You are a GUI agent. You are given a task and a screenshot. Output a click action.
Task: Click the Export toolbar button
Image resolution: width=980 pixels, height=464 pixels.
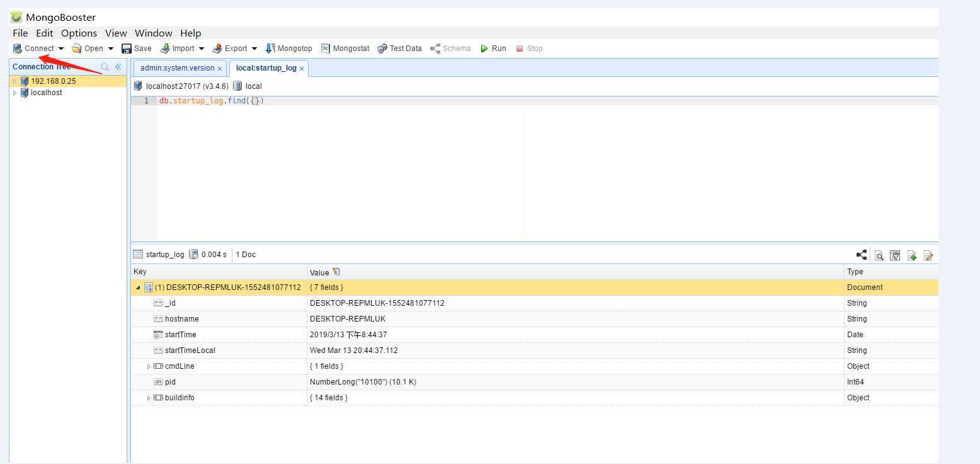coord(230,49)
